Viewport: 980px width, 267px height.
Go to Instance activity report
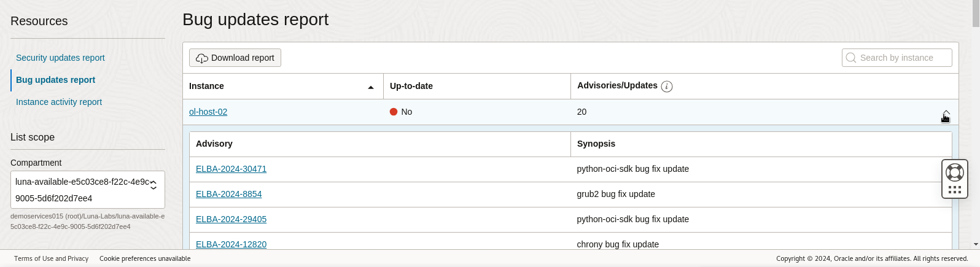tap(59, 102)
